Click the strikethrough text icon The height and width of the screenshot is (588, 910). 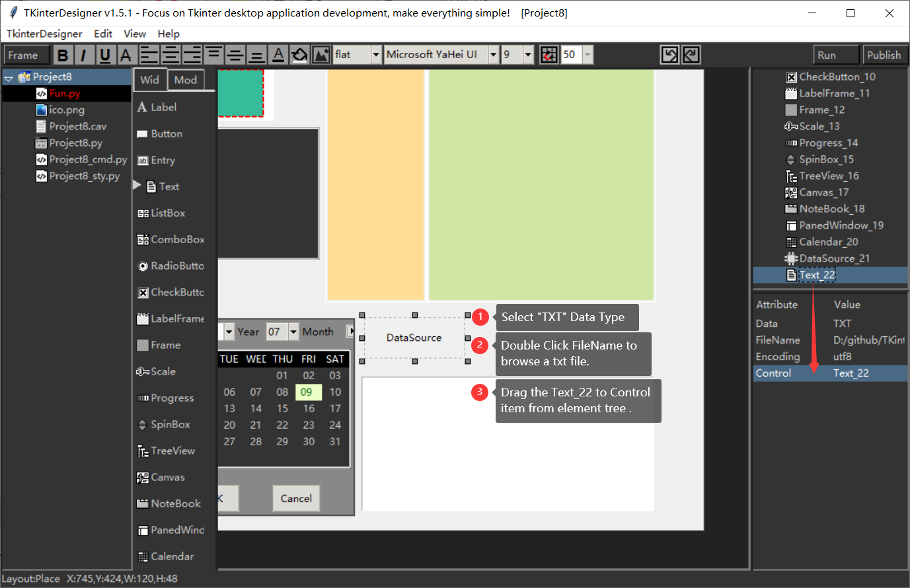[126, 55]
